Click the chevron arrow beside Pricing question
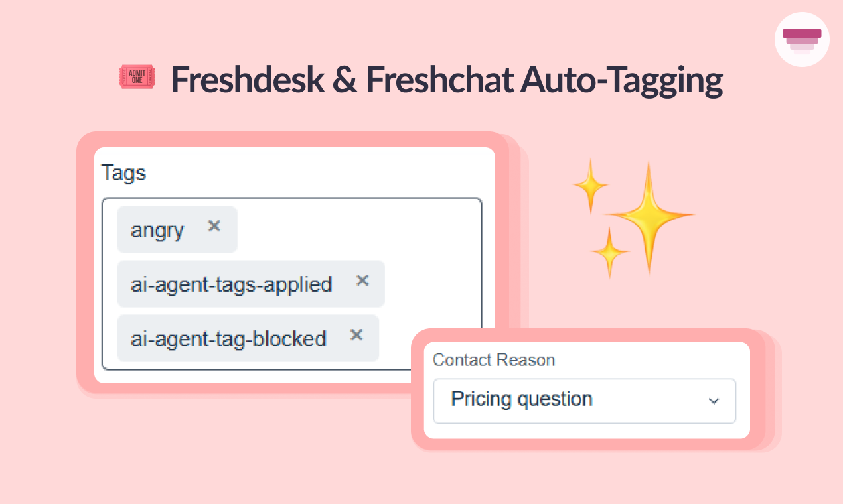Image resolution: width=843 pixels, height=504 pixels. 714,401
